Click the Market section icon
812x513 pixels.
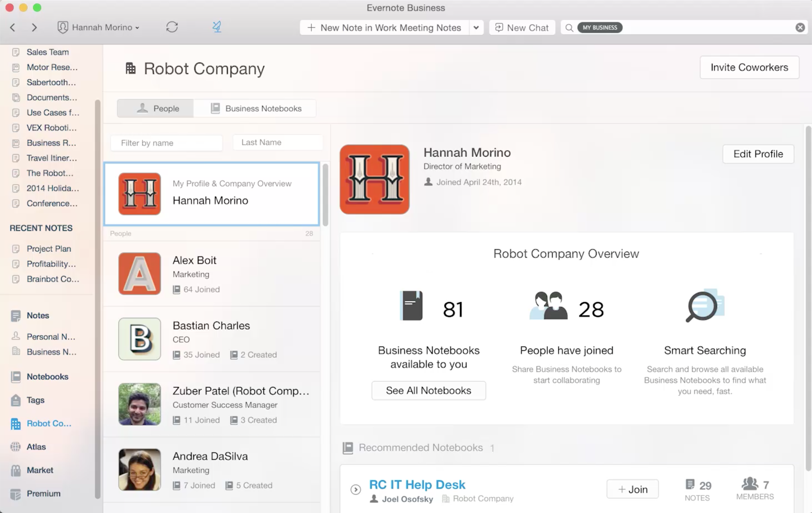(x=16, y=469)
